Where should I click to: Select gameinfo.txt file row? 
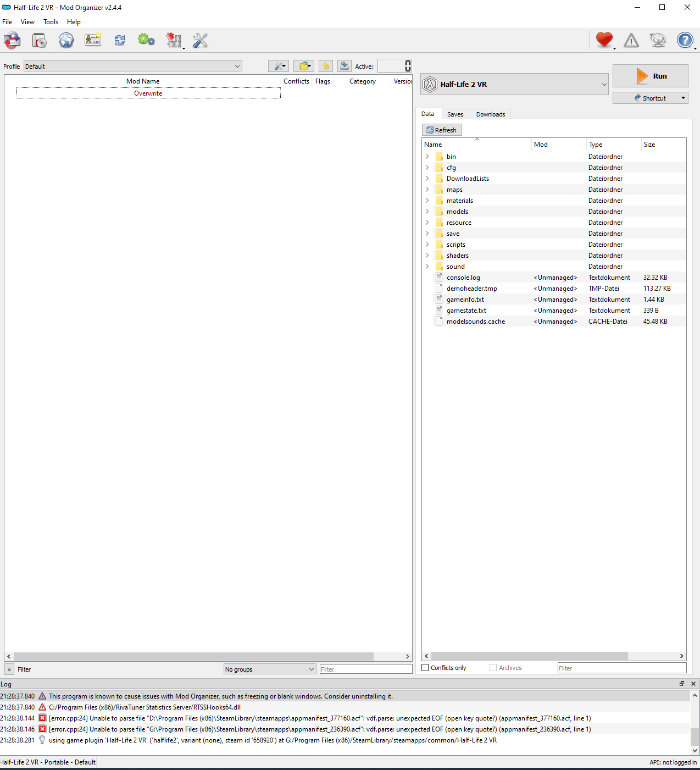pos(554,300)
